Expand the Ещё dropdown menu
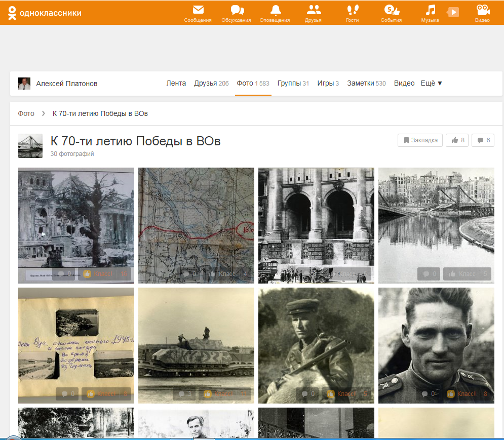 (432, 83)
